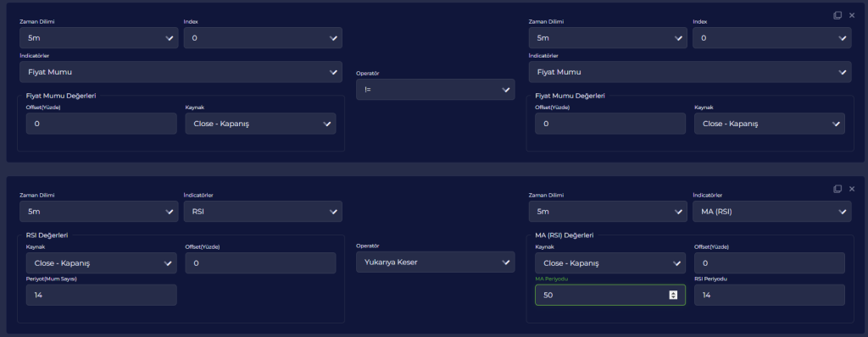This screenshot has height=337, width=868.
Task: Open left Index dropdown in Fiyat Mumu card
Action: coord(263,38)
